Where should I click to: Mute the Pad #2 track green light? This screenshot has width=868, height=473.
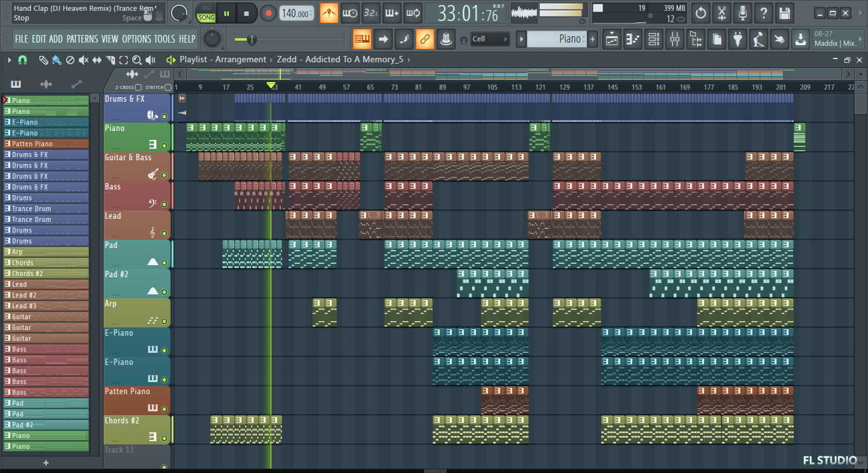click(x=164, y=292)
